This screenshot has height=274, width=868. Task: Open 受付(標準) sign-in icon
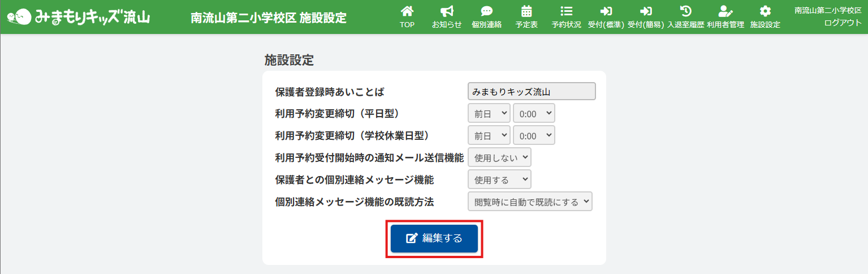(606, 11)
